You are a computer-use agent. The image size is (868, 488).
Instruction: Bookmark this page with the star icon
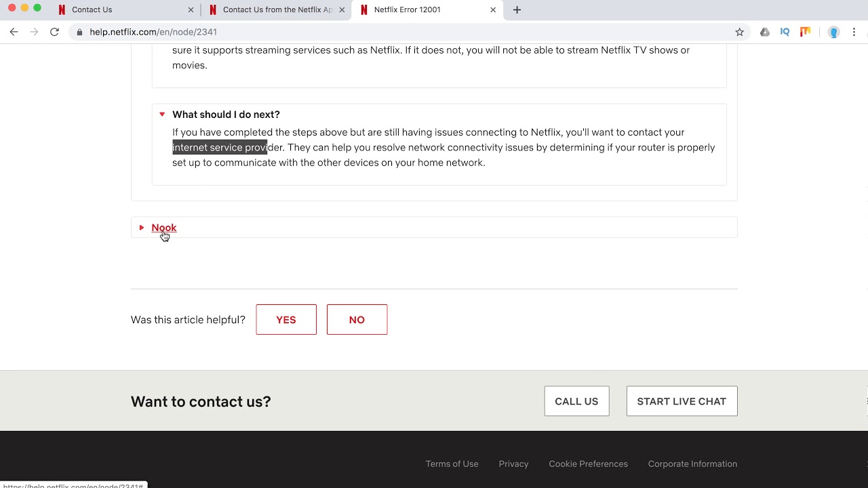point(739,32)
